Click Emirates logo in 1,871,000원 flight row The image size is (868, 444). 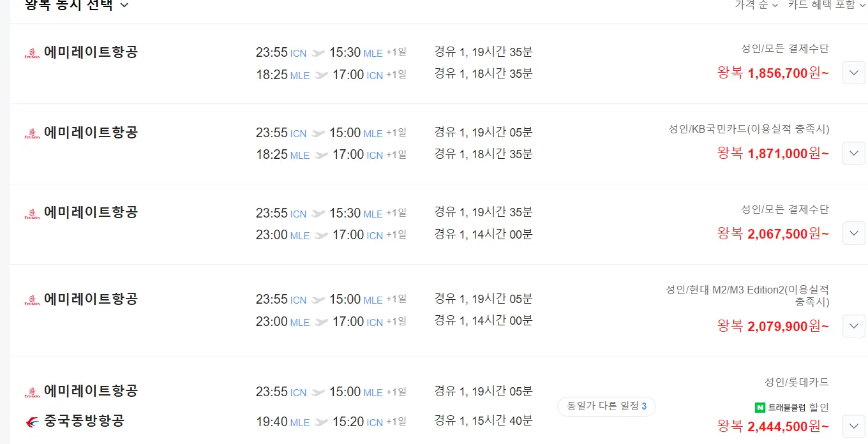pyautogui.click(x=32, y=133)
